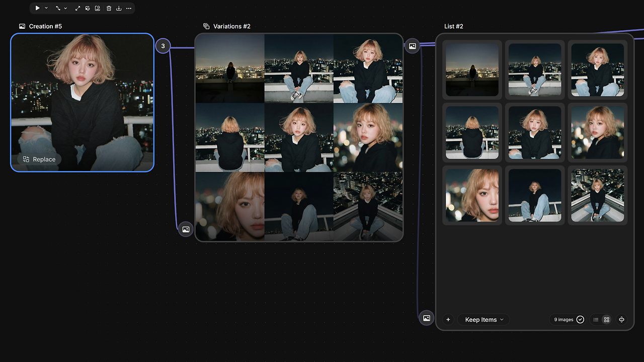The height and width of the screenshot is (362, 644).
Task: Open the three-dot more options menu
Action: pos(129,8)
